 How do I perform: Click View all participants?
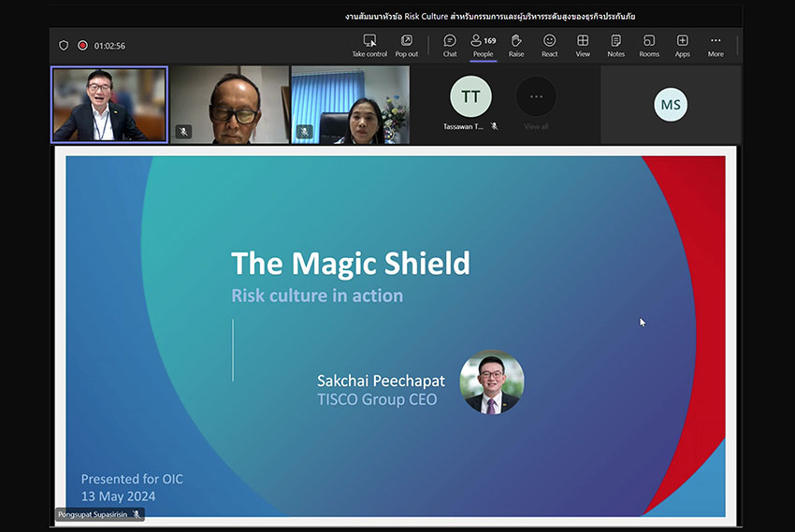(536, 101)
